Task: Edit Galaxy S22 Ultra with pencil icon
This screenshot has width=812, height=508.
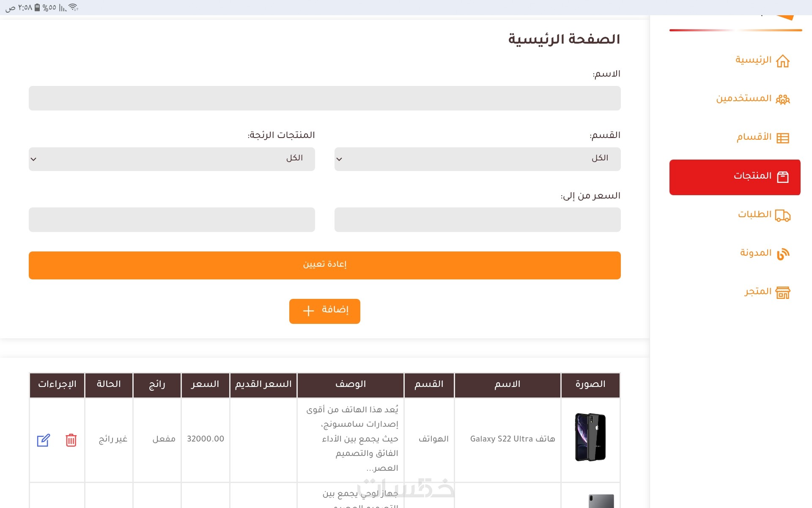Action: [x=44, y=440]
